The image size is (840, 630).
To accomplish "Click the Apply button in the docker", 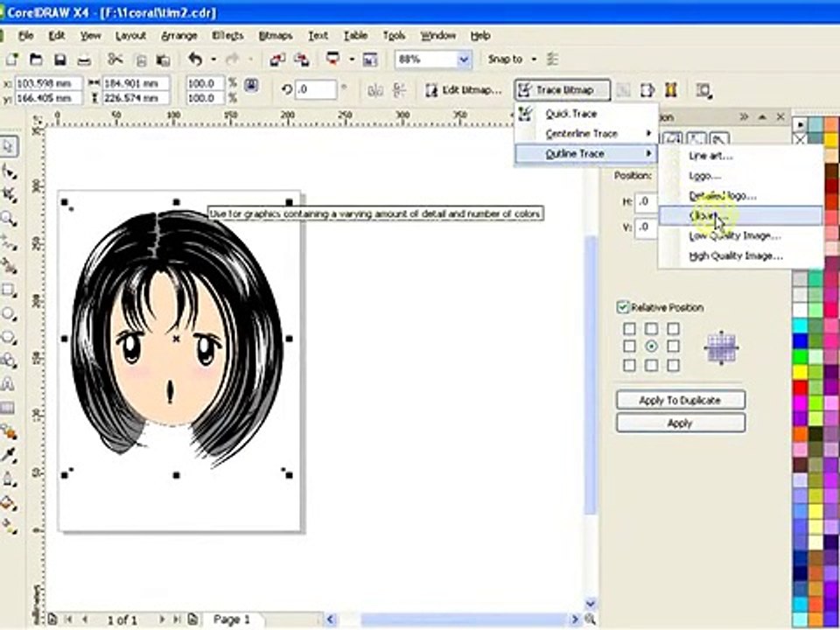I will pos(681,423).
